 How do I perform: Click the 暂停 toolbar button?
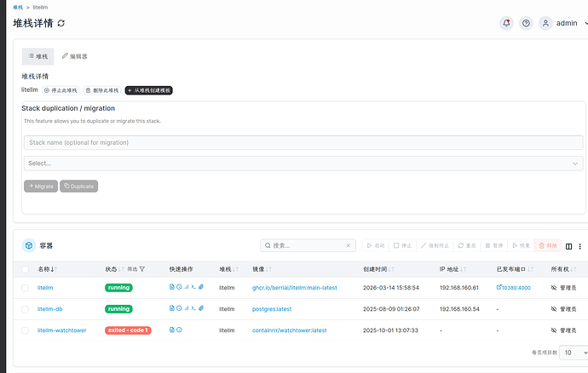(494, 245)
